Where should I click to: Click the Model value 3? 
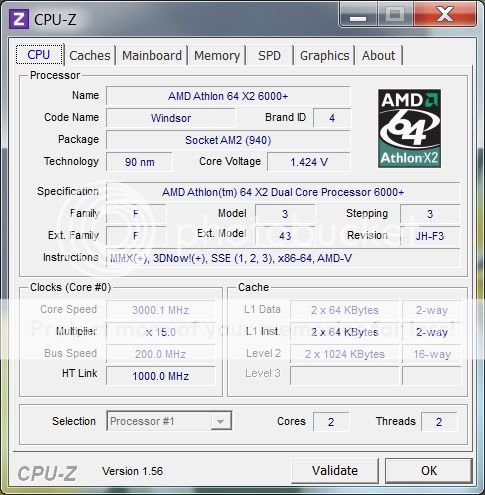[x=285, y=214]
